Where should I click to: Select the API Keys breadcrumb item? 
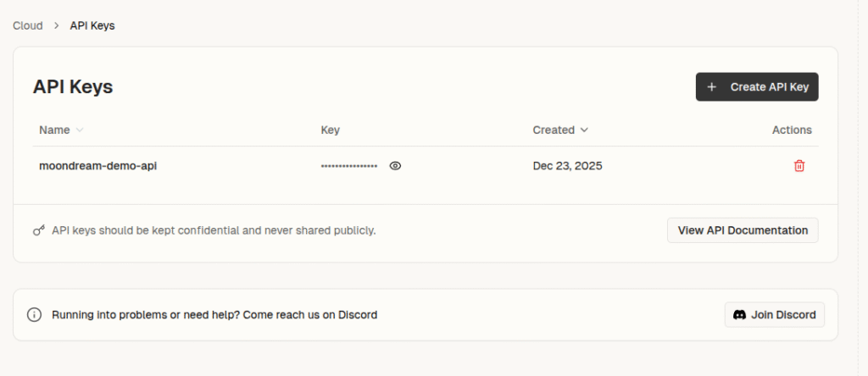(x=92, y=25)
